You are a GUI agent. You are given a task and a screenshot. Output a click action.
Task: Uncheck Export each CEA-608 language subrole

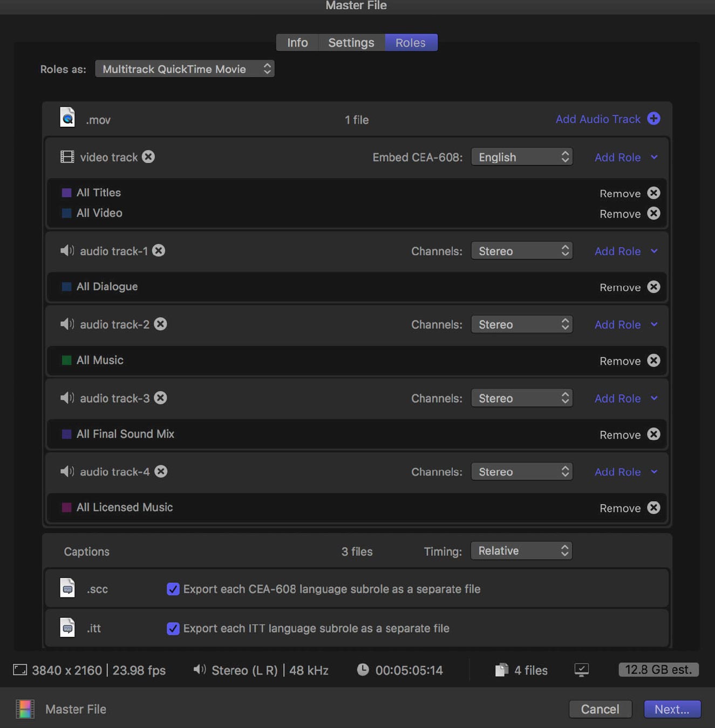[173, 589]
